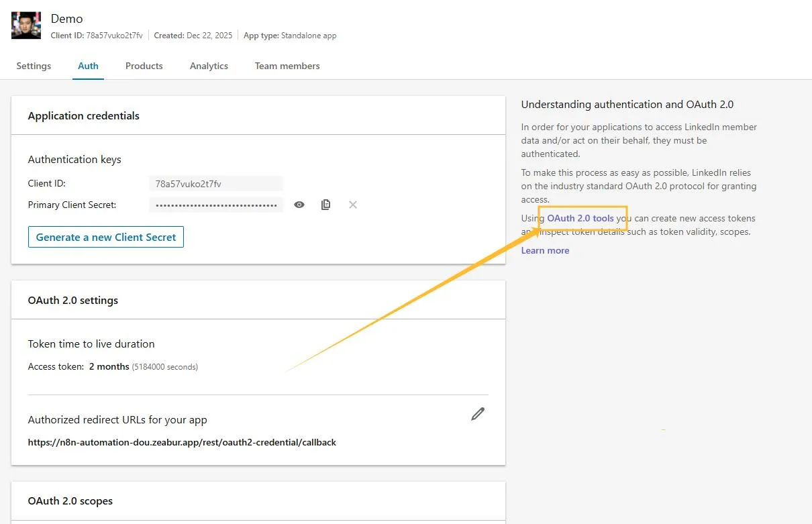Open the OAuth 2.0 tools link
Image resolution: width=812 pixels, height=524 pixels.
click(x=583, y=218)
